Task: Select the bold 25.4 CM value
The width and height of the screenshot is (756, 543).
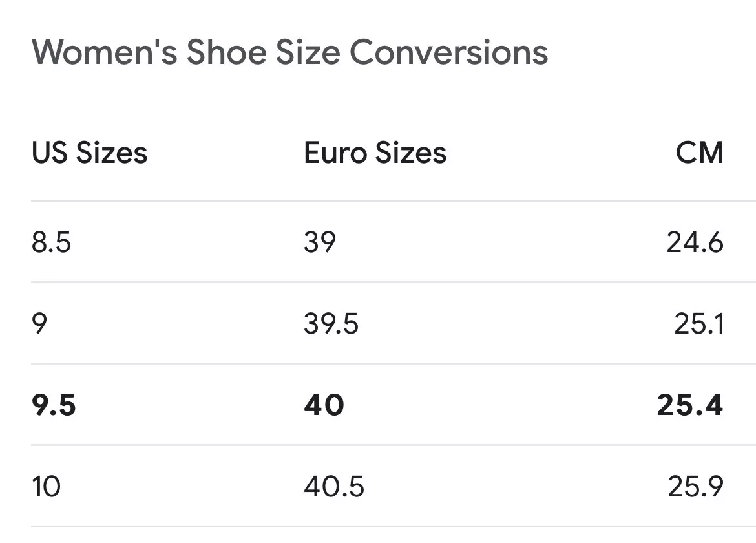Action: click(690, 405)
